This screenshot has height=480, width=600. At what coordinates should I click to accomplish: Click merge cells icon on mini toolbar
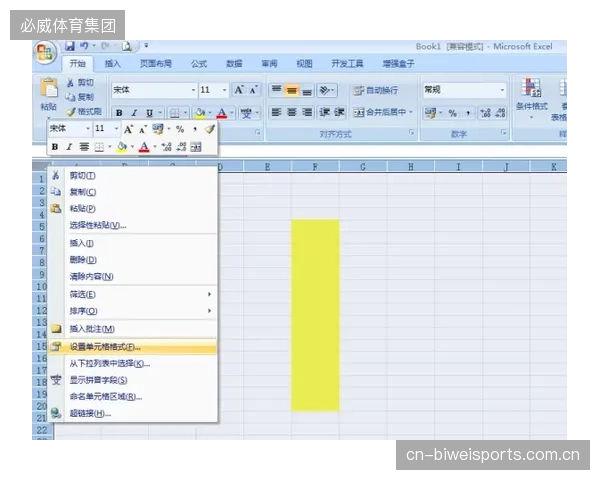[x=196, y=147]
